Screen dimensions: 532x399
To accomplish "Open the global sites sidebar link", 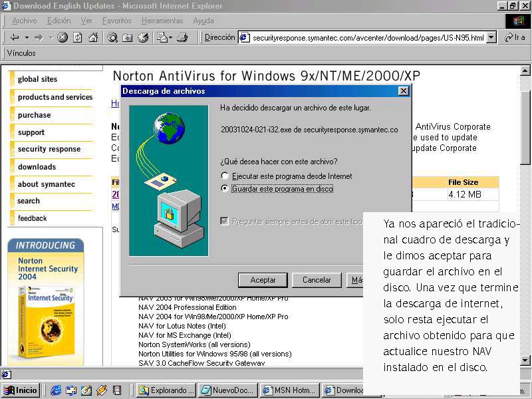I will point(37,79).
